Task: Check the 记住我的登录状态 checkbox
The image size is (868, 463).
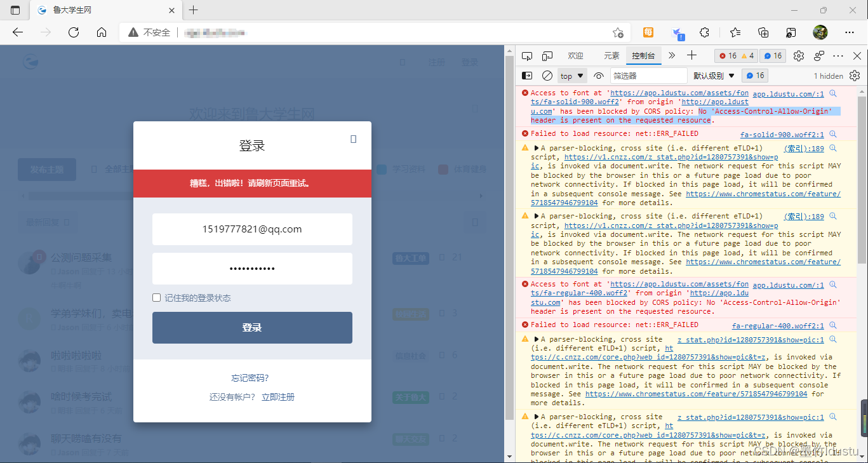Action: click(156, 298)
